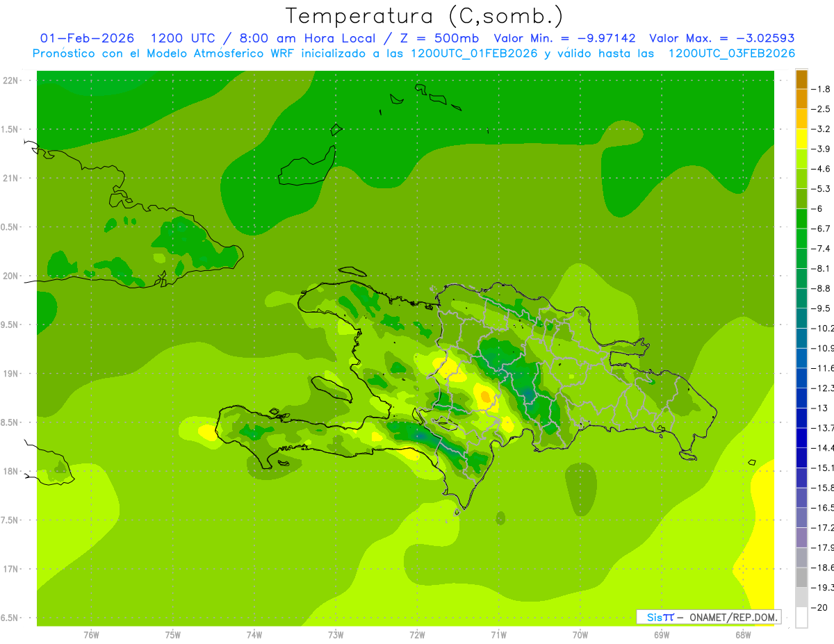
Task: Click the "72W" longitude label
Action: click(x=417, y=635)
